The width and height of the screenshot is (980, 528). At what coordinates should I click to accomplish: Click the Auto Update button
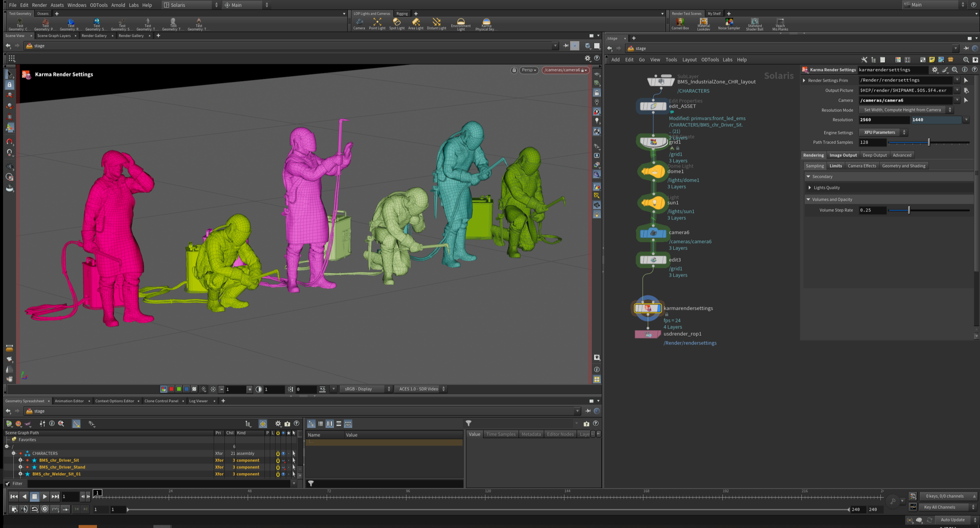[953, 520]
